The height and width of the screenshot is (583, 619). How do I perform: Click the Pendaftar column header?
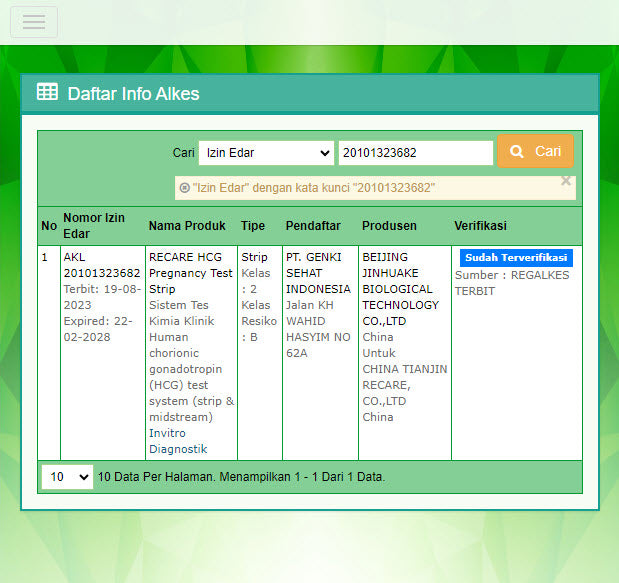pos(313,225)
